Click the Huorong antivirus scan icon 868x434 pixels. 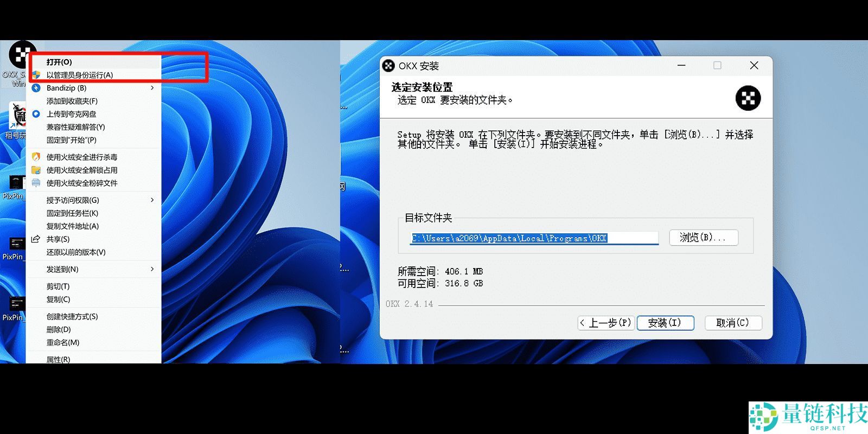[x=36, y=157]
